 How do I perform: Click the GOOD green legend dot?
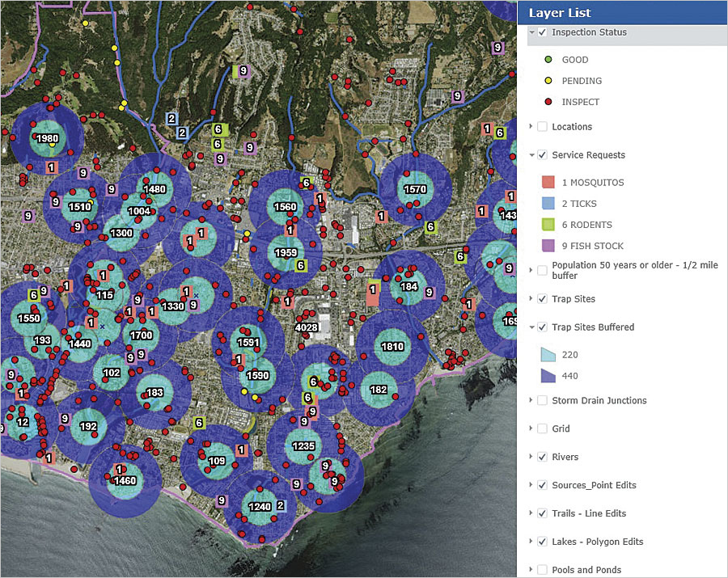548,59
